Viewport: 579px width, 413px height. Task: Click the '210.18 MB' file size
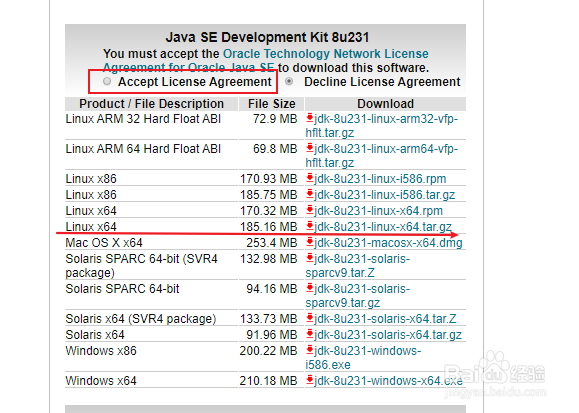point(268,381)
